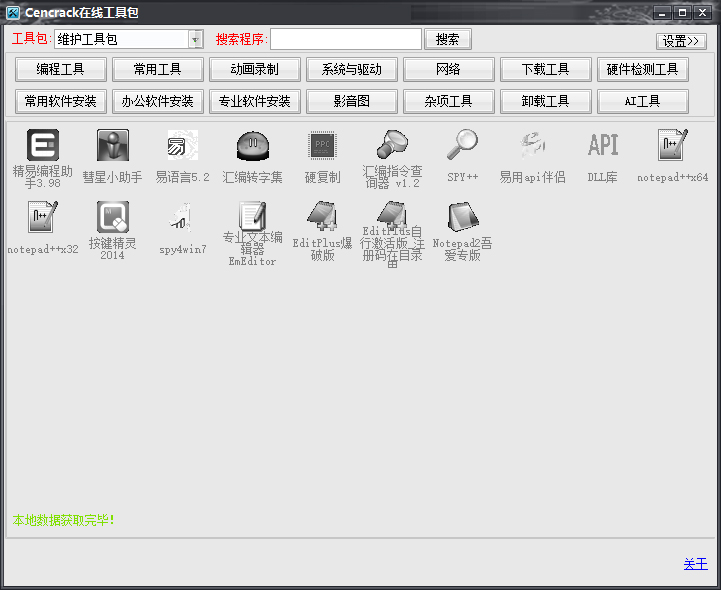The image size is (721, 590).
Task: Open the 关于 link
Action: (x=695, y=564)
